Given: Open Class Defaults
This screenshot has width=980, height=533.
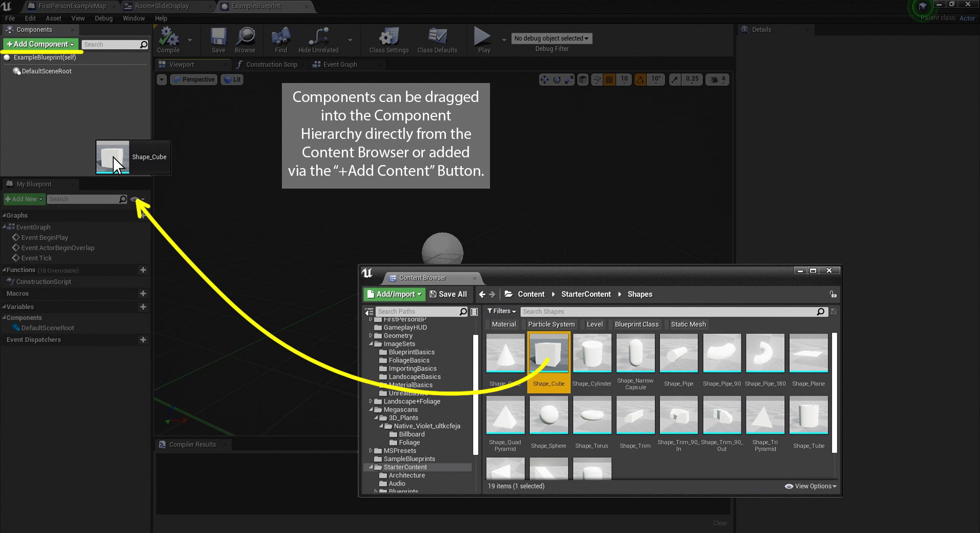Looking at the screenshot, I should pyautogui.click(x=437, y=40).
